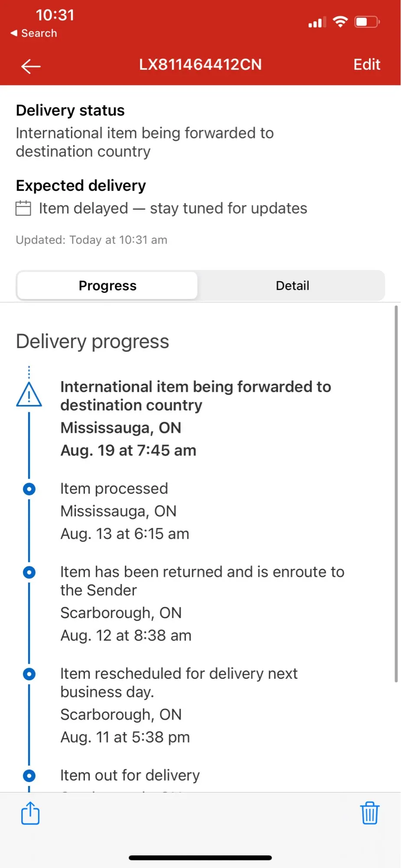Return to Search via status bar link
401x868 pixels.
(x=34, y=33)
